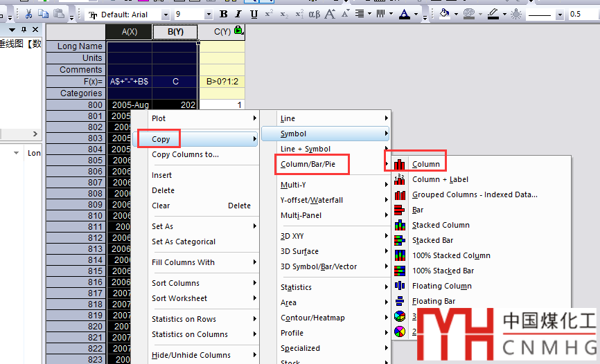This screenshot has height=364, width=600.
Task: Open the font color A dropdown
Action: click(x=414, y=15)
